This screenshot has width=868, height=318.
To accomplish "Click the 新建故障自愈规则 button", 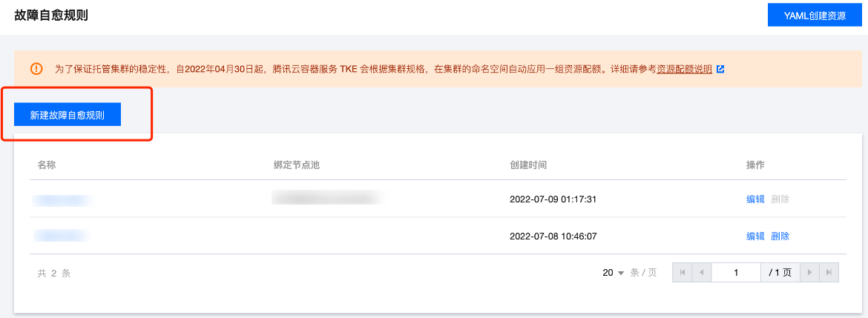I will click(68, 115).
